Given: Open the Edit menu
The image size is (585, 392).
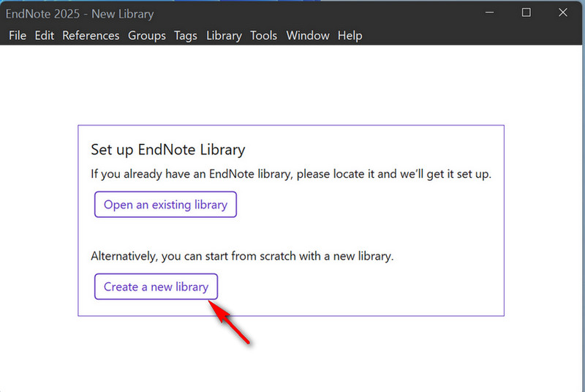Looking at the screenshot, I should coord(44,35).
